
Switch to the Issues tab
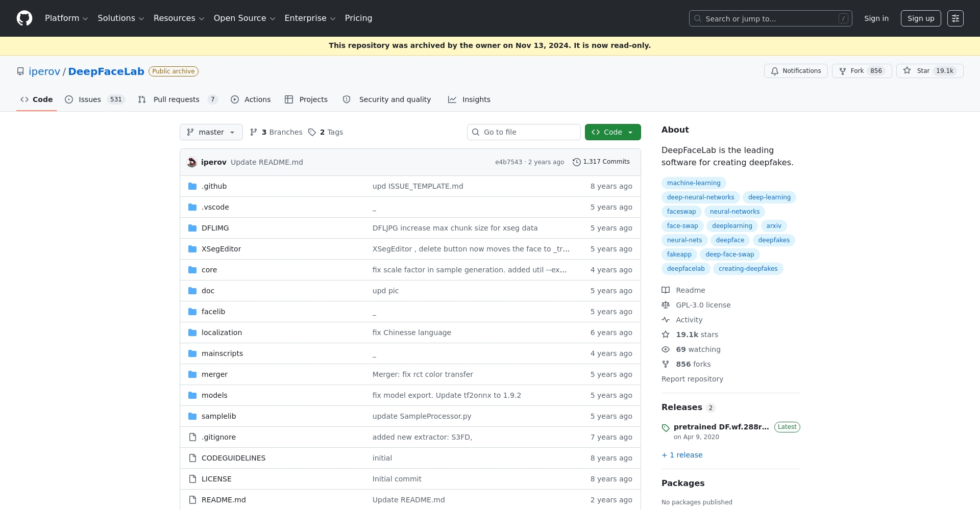pos(88,99)
